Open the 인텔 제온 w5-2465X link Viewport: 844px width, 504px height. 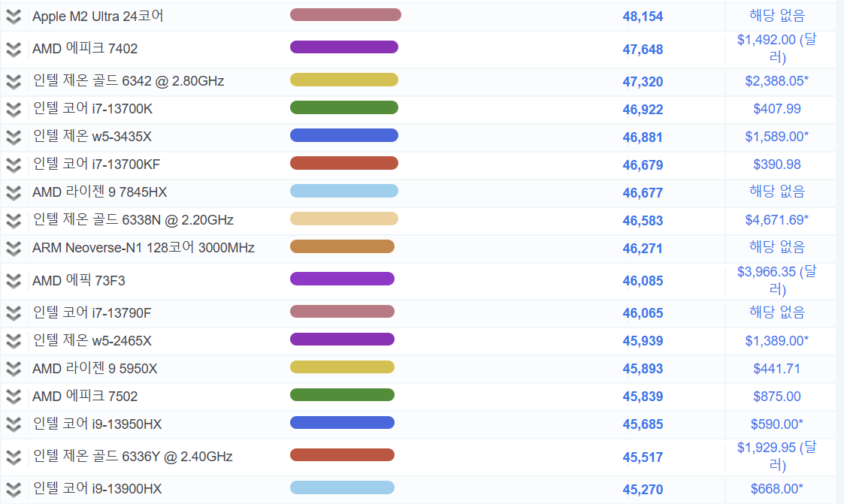[x=92, y=340]
